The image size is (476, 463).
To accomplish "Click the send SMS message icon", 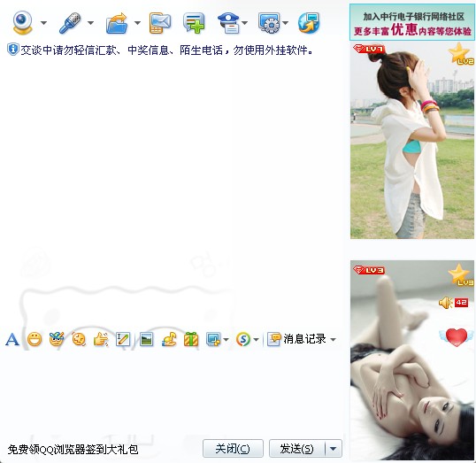I will point(160,23).
